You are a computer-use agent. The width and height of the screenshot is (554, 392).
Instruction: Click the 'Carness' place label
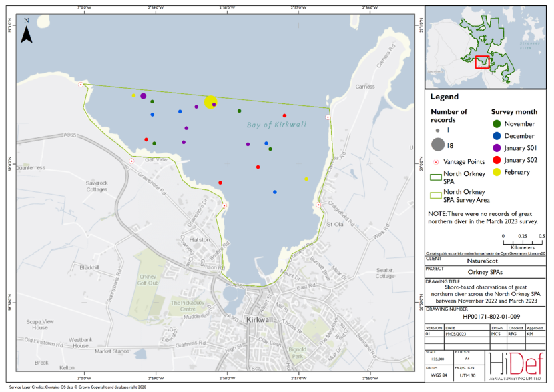[x=365, y=87]
